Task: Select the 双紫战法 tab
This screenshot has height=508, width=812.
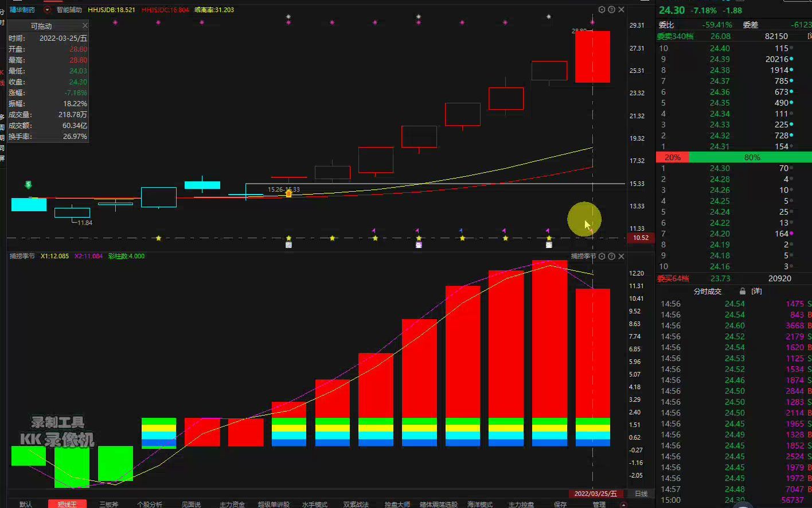Action: click(356, 504)
